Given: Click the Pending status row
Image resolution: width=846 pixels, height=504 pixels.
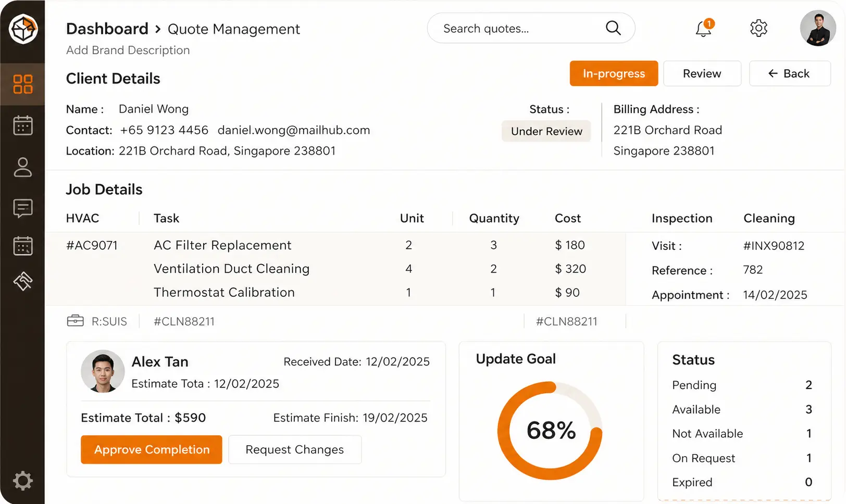Looking at the screenshot, I should pyautogui.click(x=742, y=385).
